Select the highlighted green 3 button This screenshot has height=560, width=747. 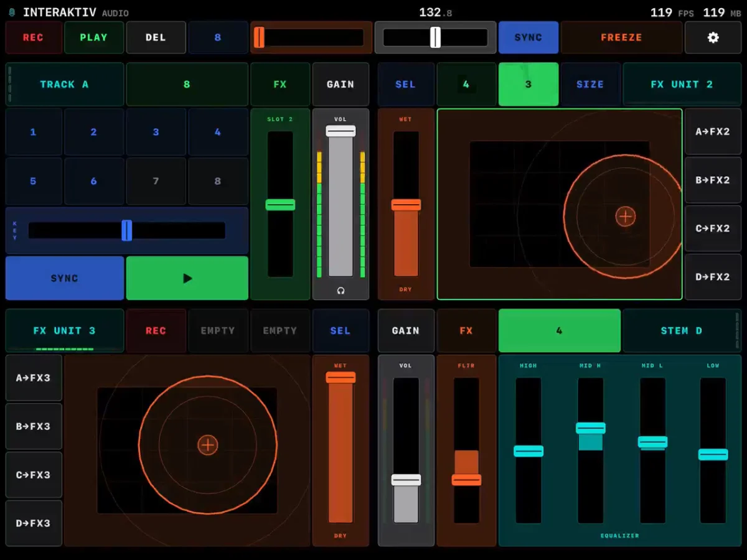click(x=529, y=84)
